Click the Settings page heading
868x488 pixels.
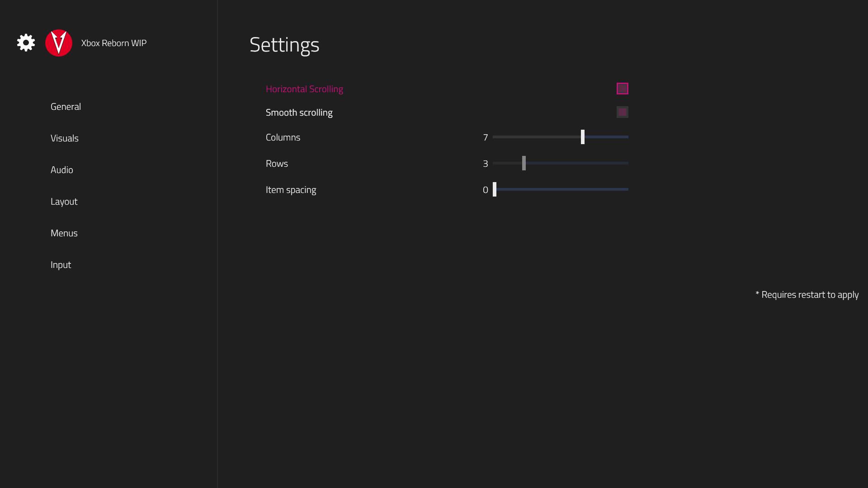click(x=284, y=45)
